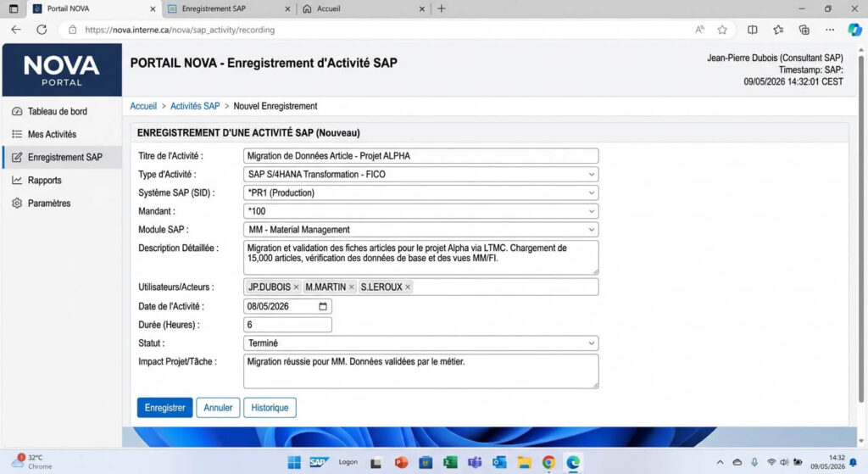Click the site info lock icon
The image size is (868, 474).
(73, 30)
